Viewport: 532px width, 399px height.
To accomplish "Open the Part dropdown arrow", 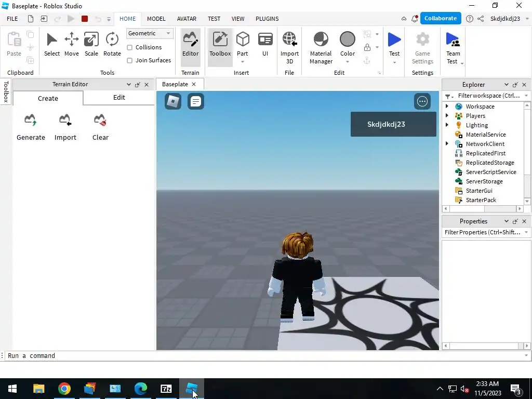I will pyautogui.click(x=243, y=62).
